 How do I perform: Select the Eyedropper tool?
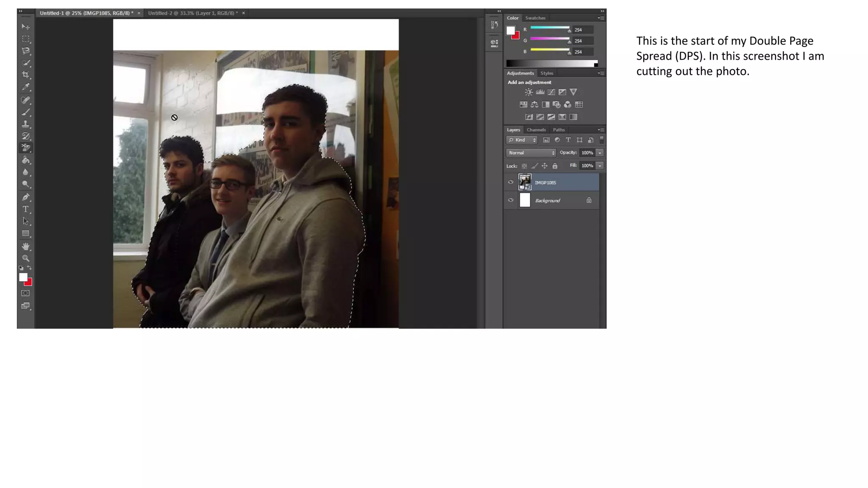click(26, 87)
